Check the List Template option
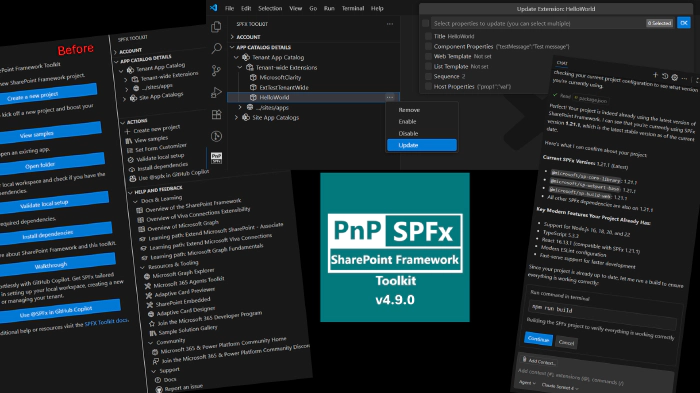The height and width of the screenshot is (393, 700). tap(429, 67)
